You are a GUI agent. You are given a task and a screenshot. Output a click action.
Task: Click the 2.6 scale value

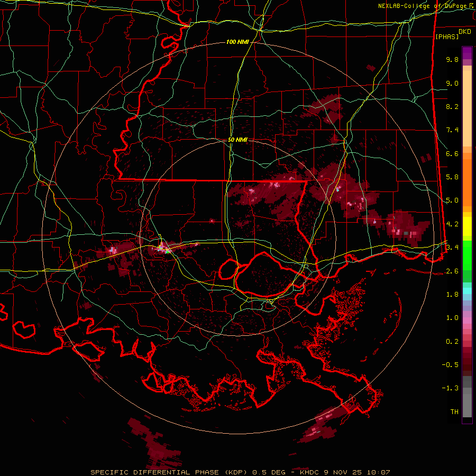[452, 271]
